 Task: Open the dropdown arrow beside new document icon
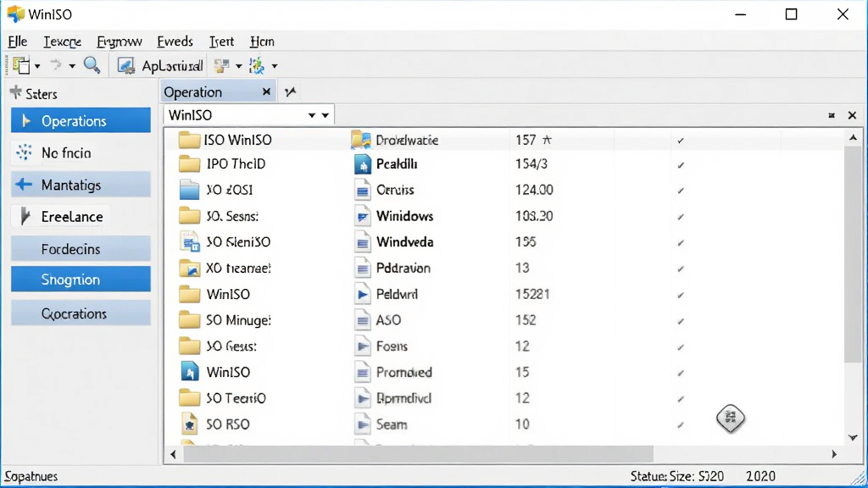point(37,66)
